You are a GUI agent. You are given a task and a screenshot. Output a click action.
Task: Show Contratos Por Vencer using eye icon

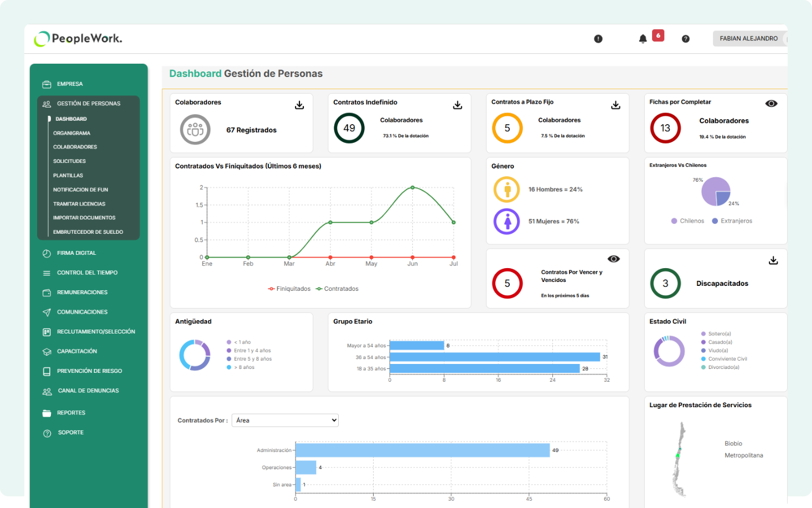pos(613,259)
